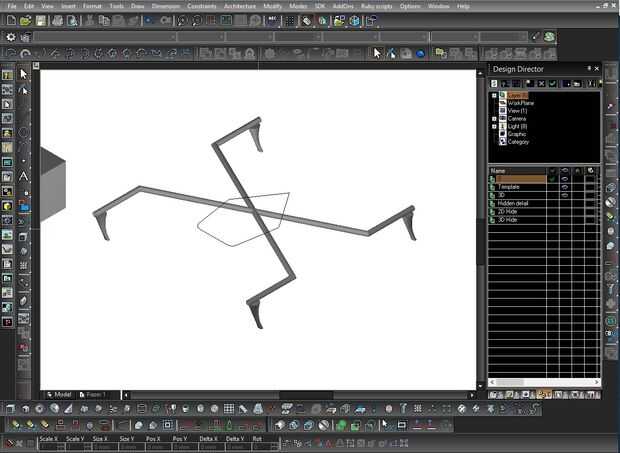Select the Text tool letter A
This screenshot has height=453, width=620.
click(24, 176)
